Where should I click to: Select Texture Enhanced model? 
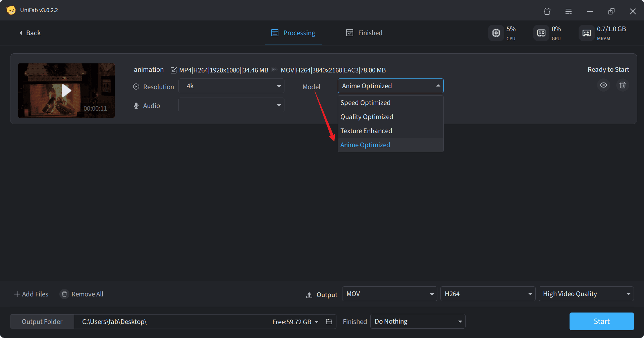click(390, 131)
